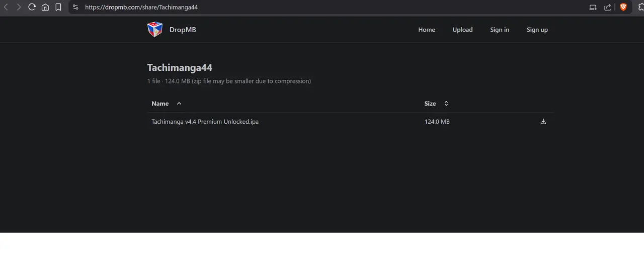The image size is (644, 268).
Task: Bookmark this page with the bookmark icon
Action: point(58,7)
